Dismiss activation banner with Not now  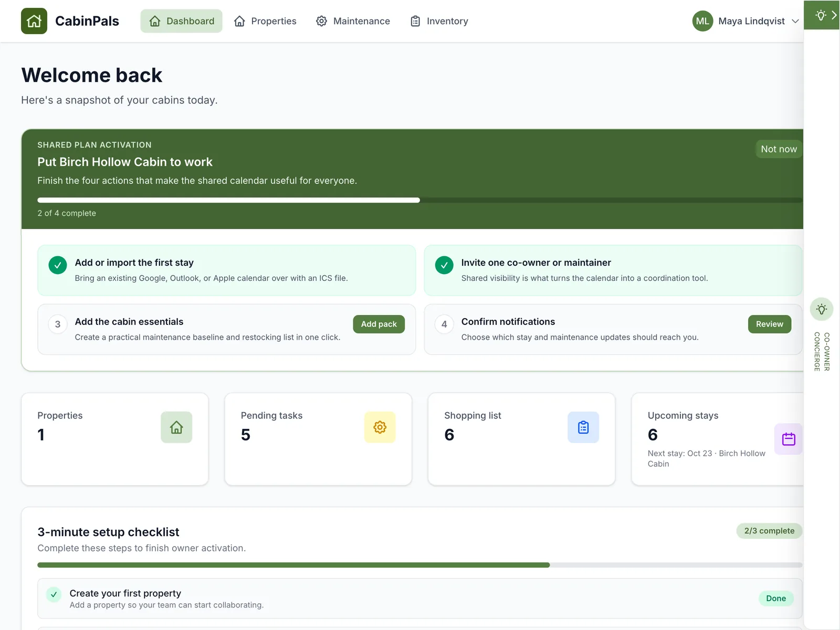tap(779, 149)
